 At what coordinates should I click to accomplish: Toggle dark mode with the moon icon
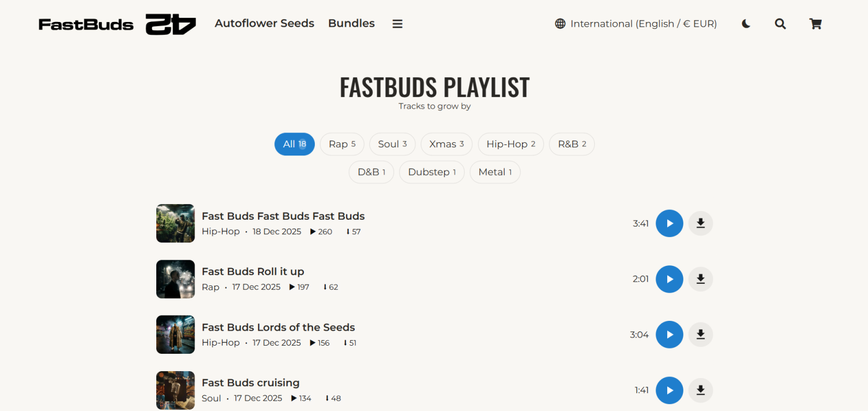pyautogui.click(x=746, y=24)
